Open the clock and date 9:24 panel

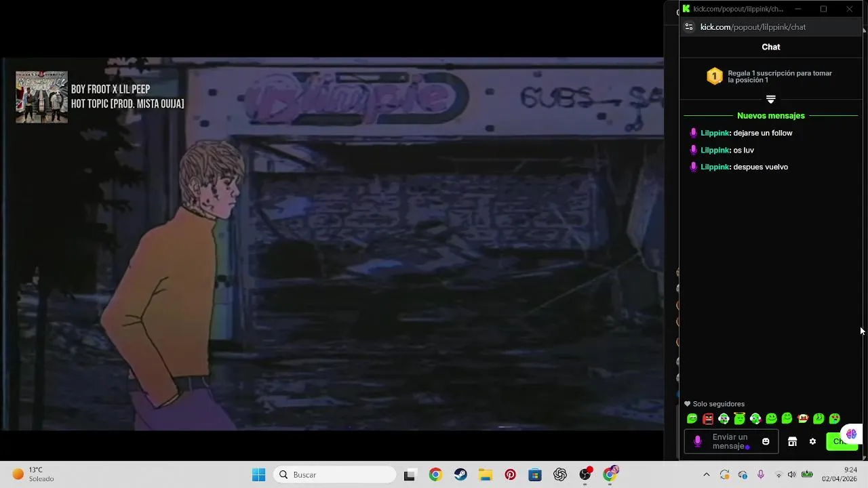840,474
